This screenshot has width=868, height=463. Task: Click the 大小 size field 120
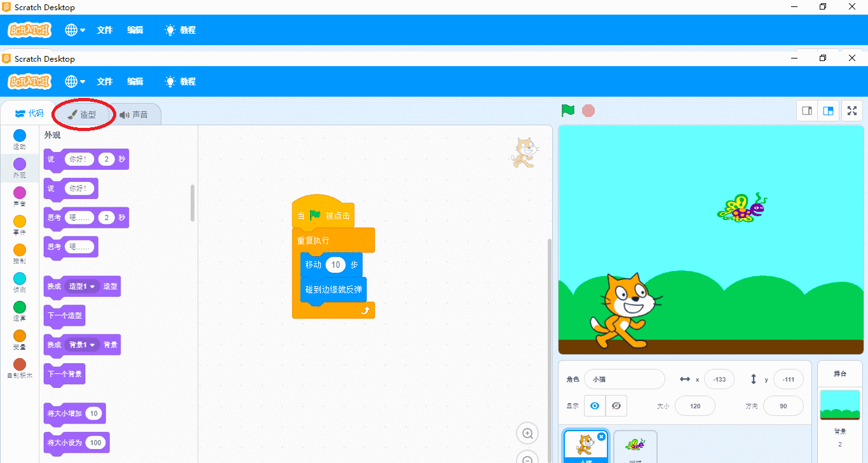pyautogui.click(x=695, y=406)
